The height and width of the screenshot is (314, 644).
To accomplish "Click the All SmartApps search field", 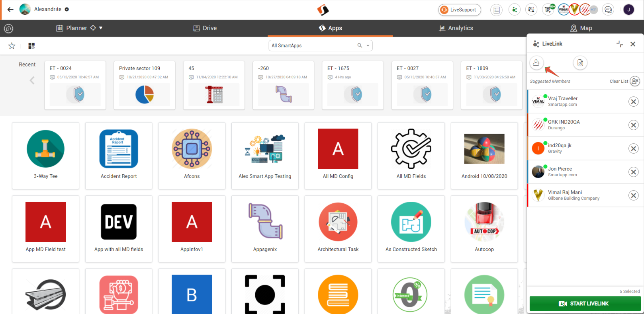I will pos(321,45).
